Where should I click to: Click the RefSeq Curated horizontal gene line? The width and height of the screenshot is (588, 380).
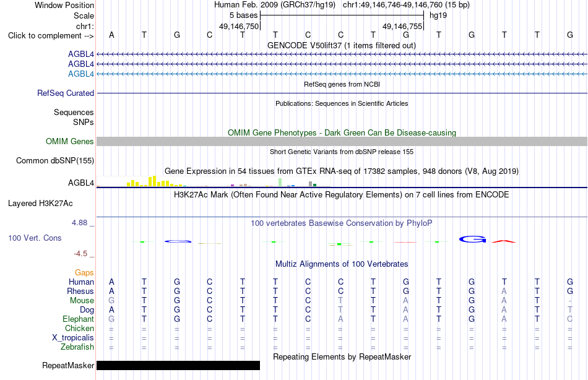[342, 93]
